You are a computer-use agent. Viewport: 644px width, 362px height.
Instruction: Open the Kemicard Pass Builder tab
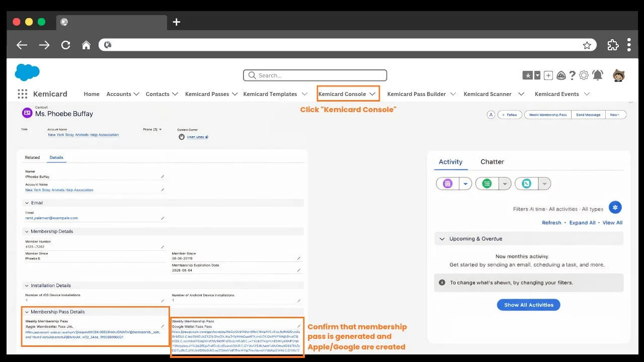(x=417, y=94)
